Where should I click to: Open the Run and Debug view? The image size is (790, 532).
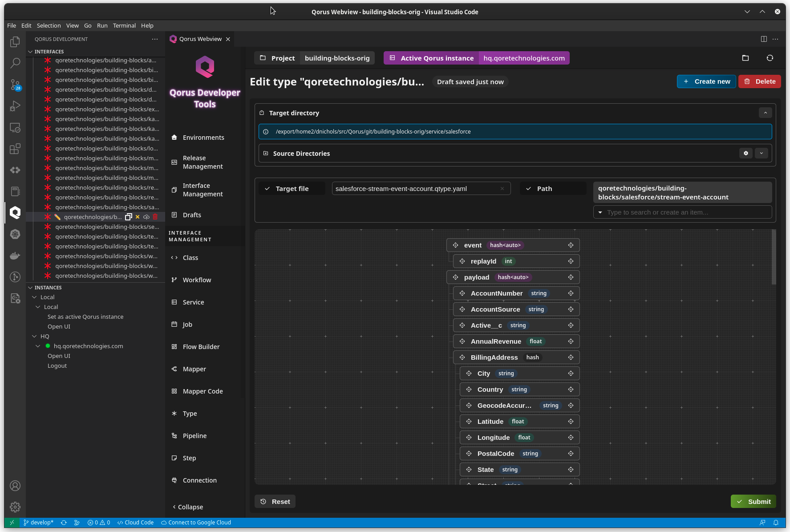tap(15, 106)
